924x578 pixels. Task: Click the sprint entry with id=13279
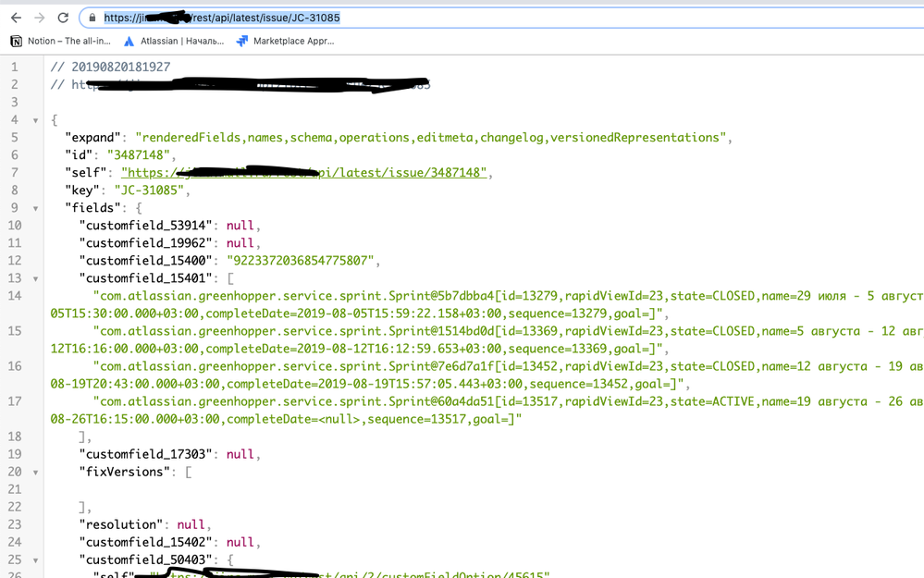click(x=487, y=304)
